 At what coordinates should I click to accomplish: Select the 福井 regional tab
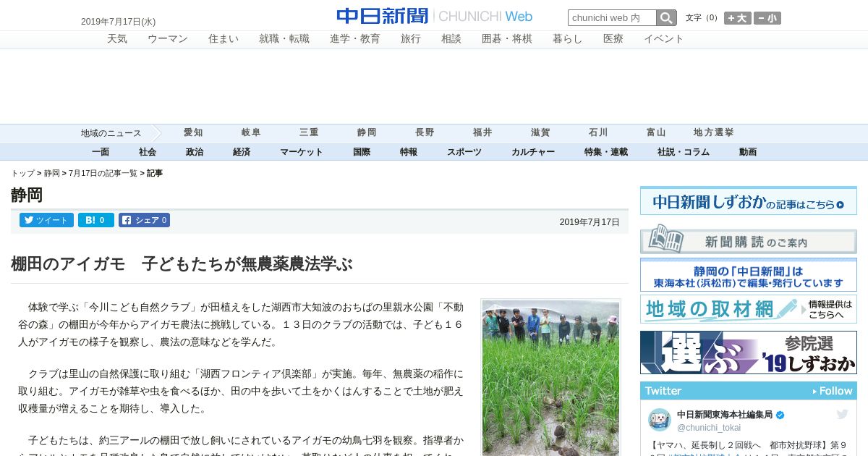tap(482, 133)
